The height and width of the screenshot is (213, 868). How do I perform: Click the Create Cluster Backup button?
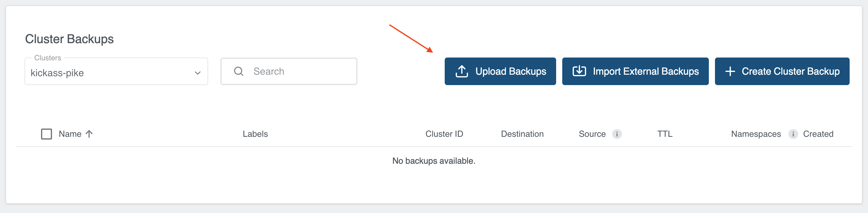tap(782, 71)
